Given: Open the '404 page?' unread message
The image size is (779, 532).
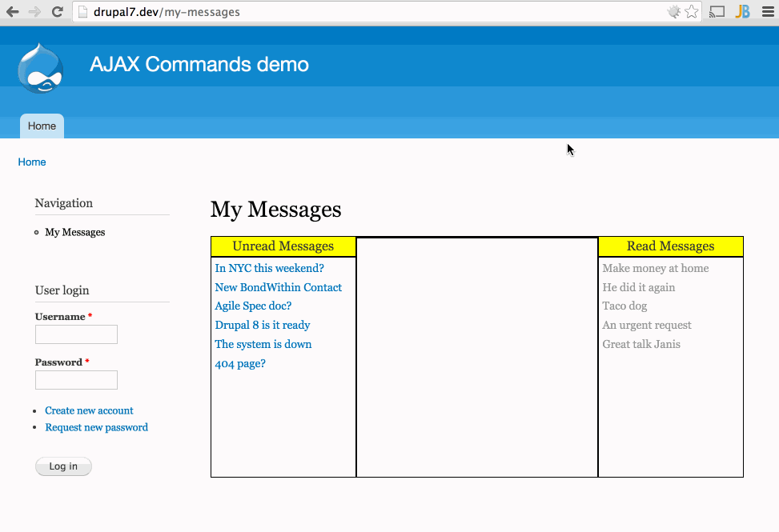Looking at the screenshot, I should [x=240, y=363].
